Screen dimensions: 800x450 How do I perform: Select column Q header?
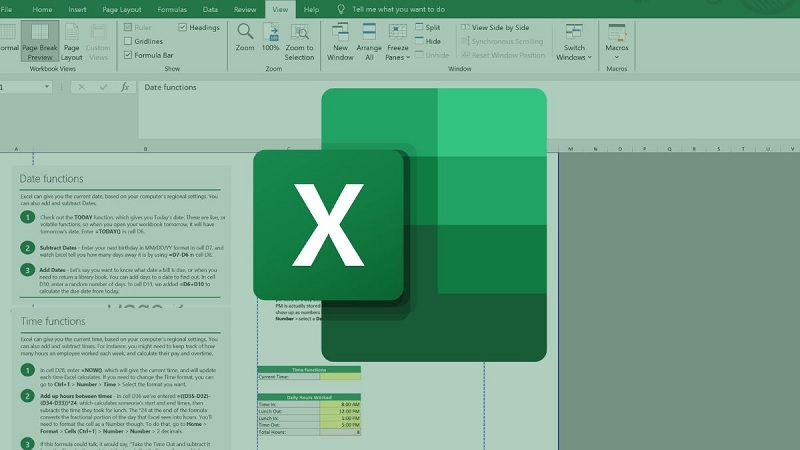coord(669,148)
